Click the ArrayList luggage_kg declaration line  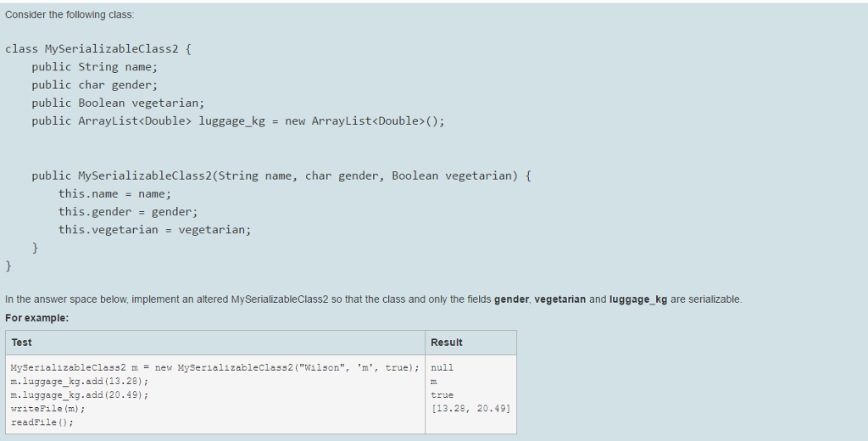(x=237, y=120)
